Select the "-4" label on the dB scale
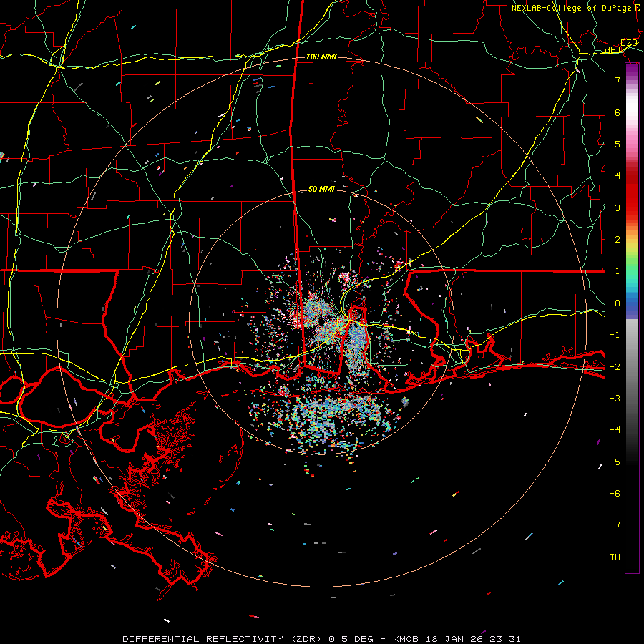Image resolution: width=644 pixels, height=644 pixels. click(615, 430)
